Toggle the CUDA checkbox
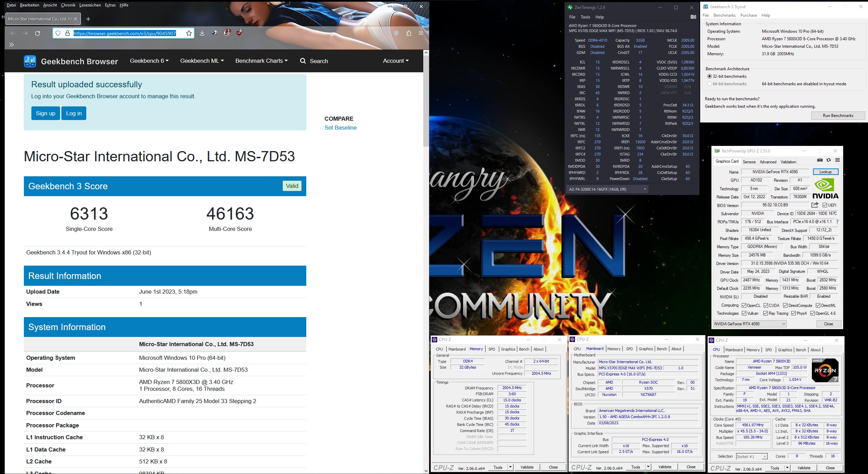This screenshot has width=868, height=474. point(766,306)
